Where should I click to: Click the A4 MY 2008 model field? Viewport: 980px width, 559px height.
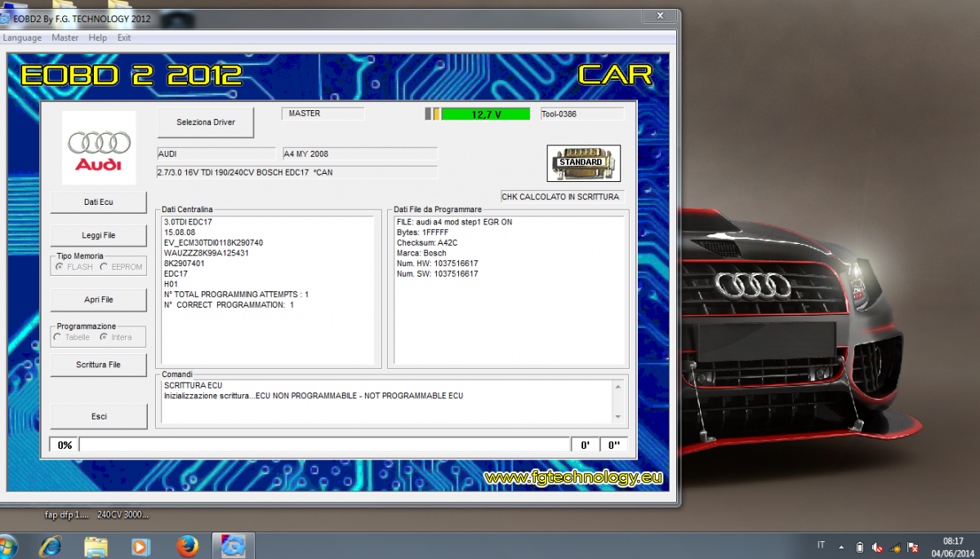360,153
